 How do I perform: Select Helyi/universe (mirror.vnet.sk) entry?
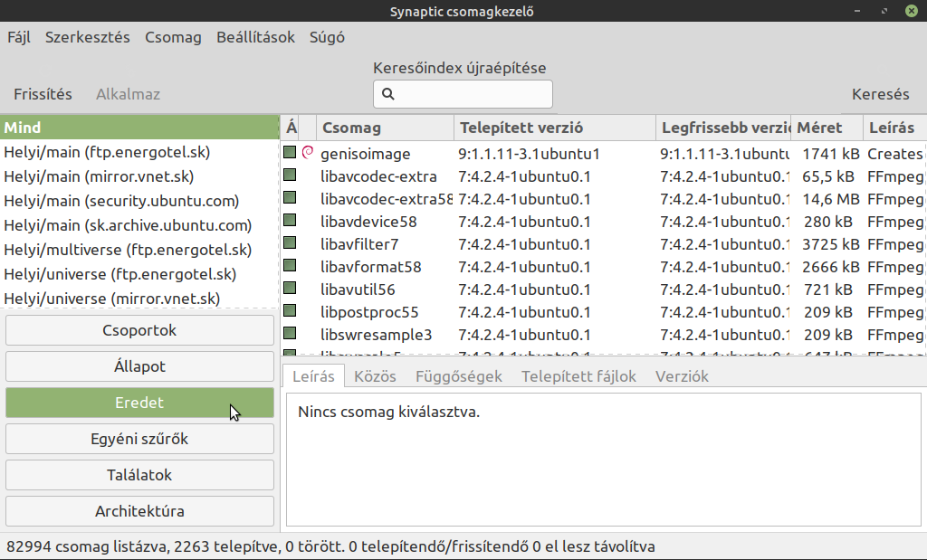point(139,299)
